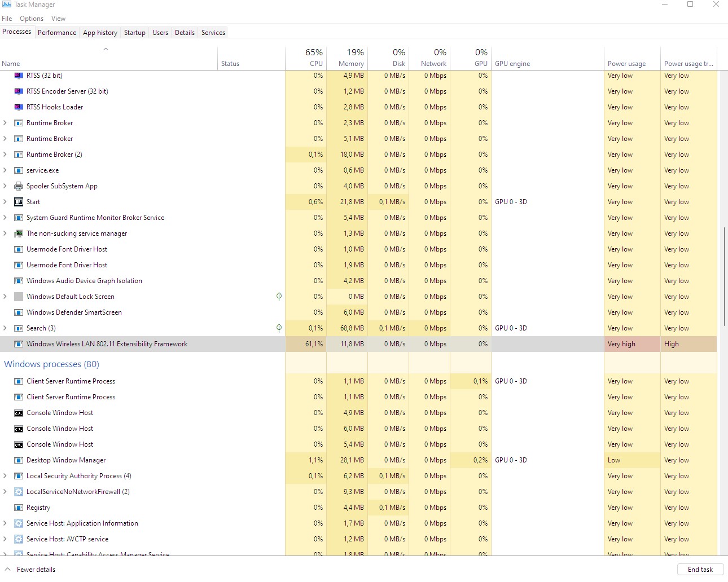Switch to the App history tab
The height and width of the screenshot is (582, 728).
click(100, 33)
